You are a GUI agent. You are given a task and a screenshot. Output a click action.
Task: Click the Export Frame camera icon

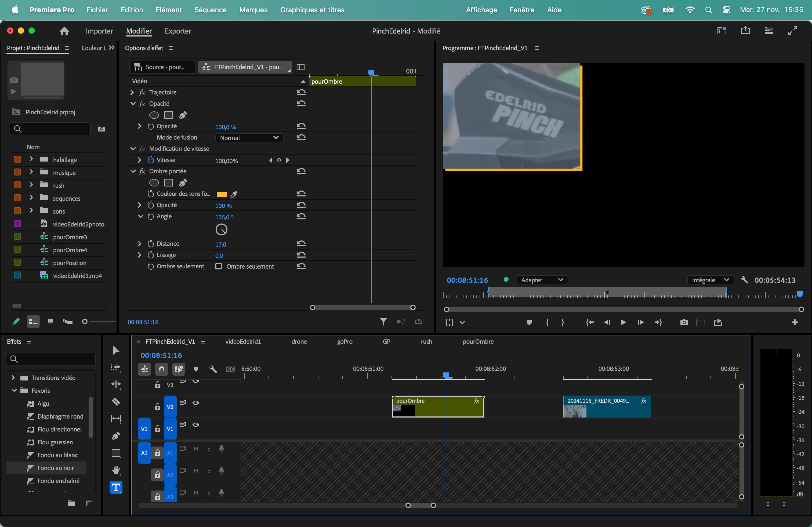pos(684,323)
